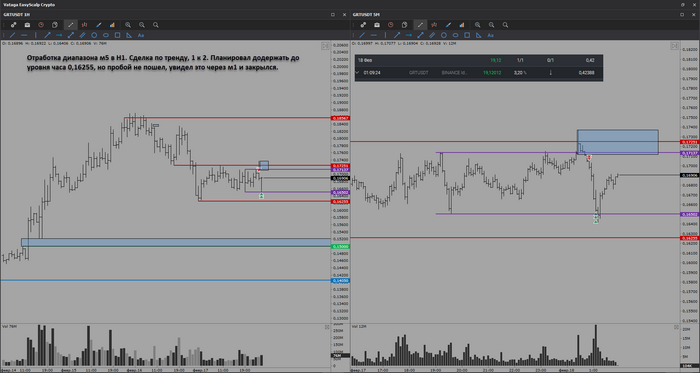The height and width of the screenshot is (373, 700).
Task: Open the candlestick chart type icon in 5M panel
Action: (434, 25)
